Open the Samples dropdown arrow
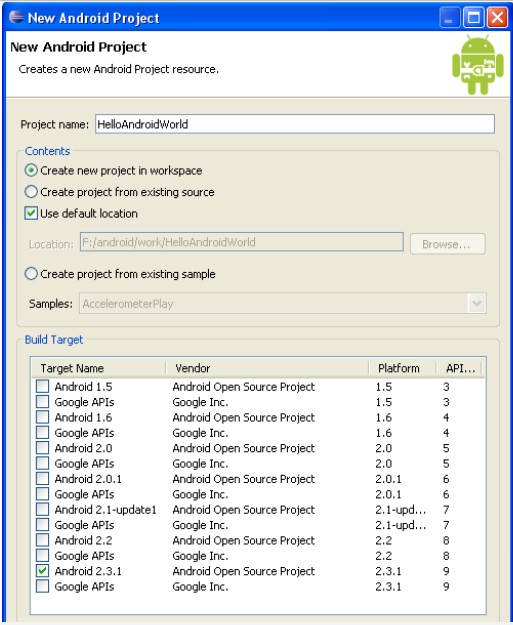 pos(477,304)
